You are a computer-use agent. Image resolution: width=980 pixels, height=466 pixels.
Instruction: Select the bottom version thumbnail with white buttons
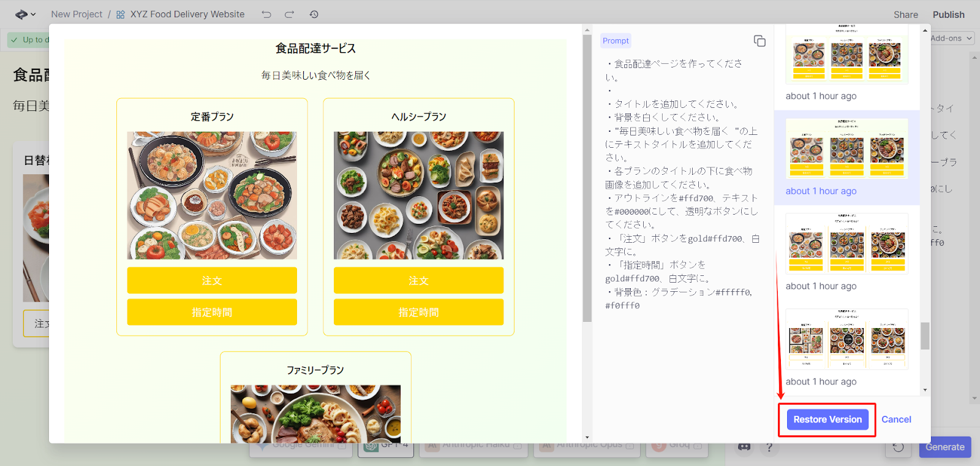click(x=846, y=338)
